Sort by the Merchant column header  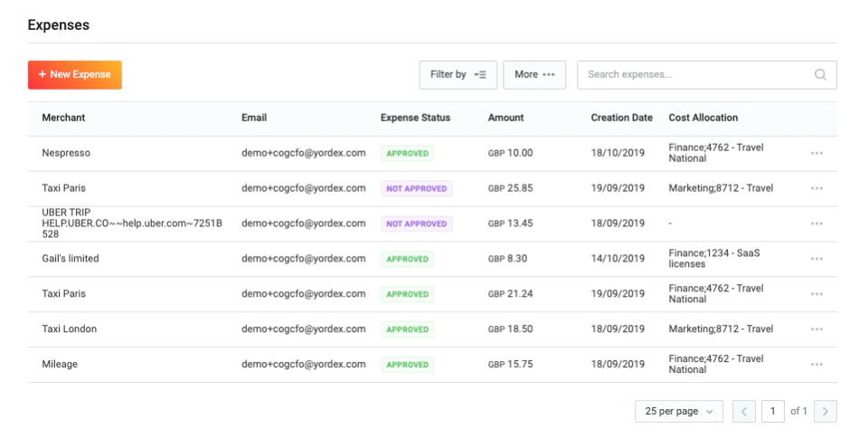coord(63,118)
